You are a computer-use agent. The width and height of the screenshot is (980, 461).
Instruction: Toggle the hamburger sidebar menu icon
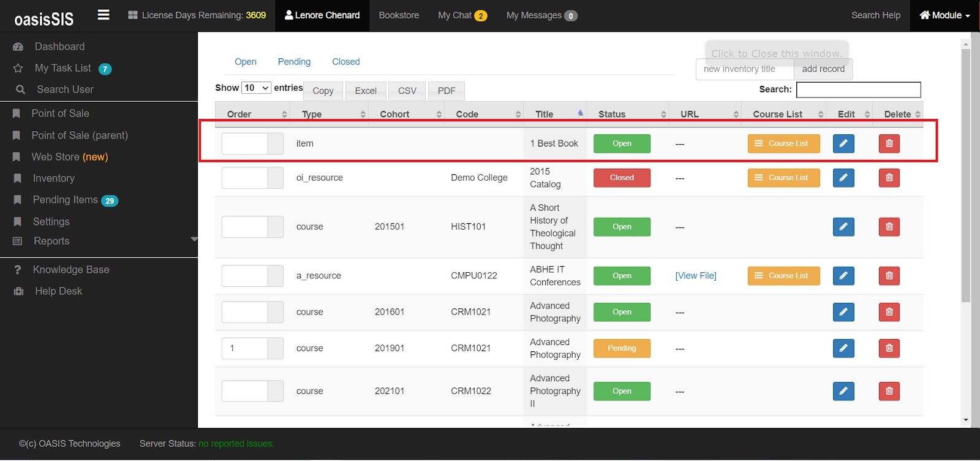click(x=104, y=15)
